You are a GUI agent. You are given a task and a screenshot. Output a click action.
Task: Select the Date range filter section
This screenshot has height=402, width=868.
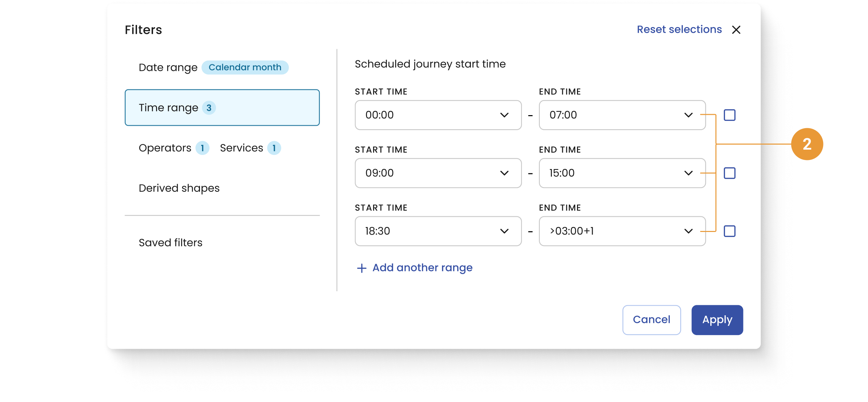point(168,67)
